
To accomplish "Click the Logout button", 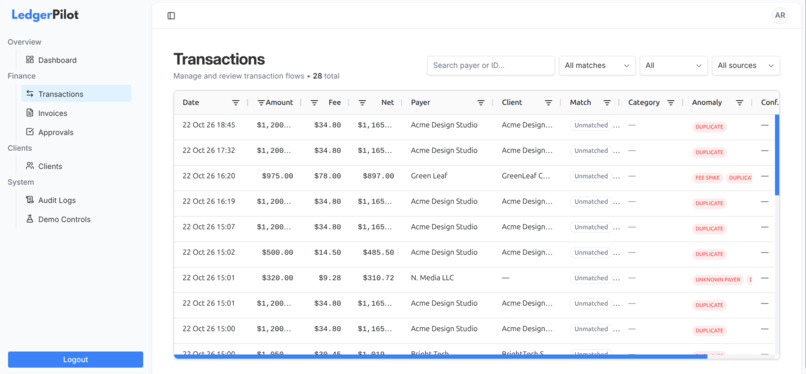I will 76,360.
